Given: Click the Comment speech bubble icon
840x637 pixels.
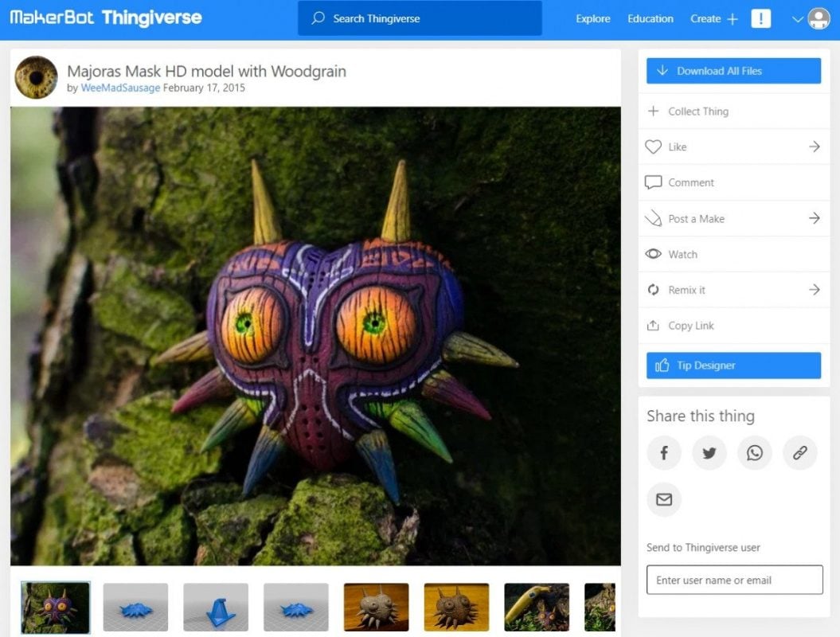Looking at the screenshot, I should click(x=653, y=182).
